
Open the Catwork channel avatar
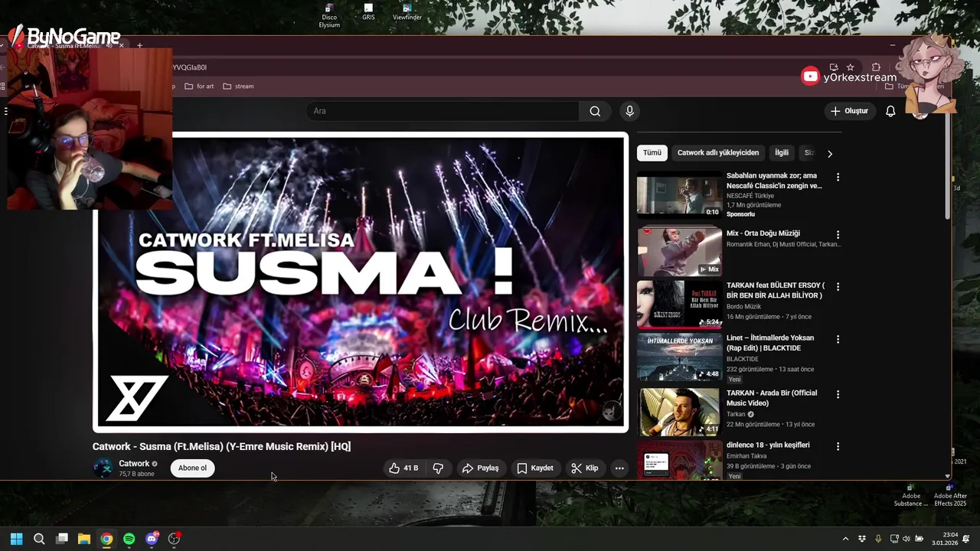(x=103, y=468)
